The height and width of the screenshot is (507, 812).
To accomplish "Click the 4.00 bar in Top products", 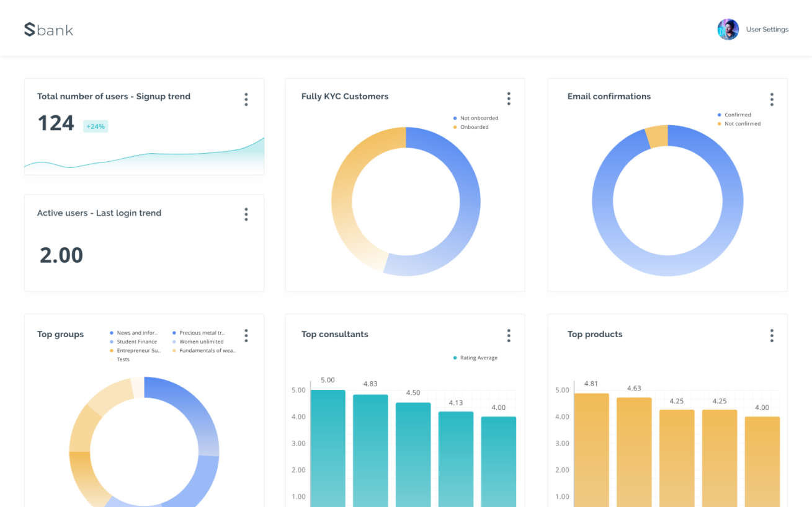I will click(762, 462).
